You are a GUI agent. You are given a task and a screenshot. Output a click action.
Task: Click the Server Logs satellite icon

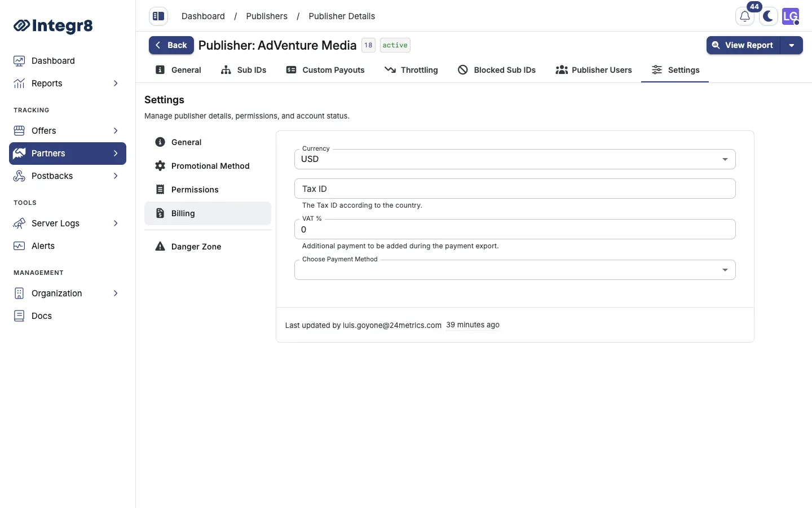point(19,224)
